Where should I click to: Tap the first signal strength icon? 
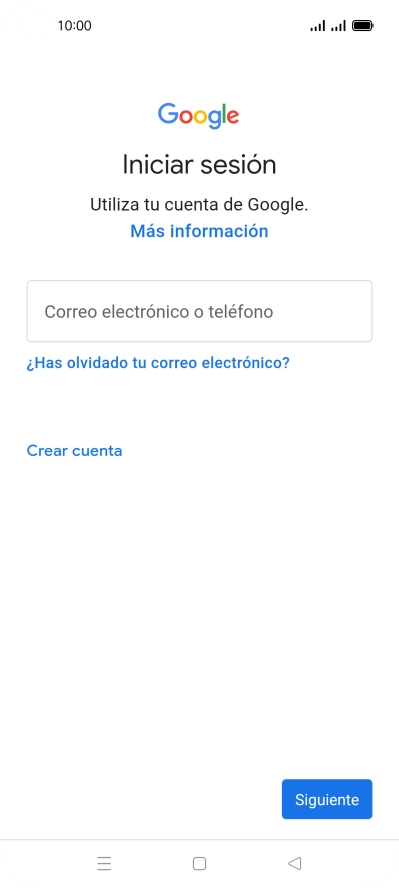coord(318,25)
